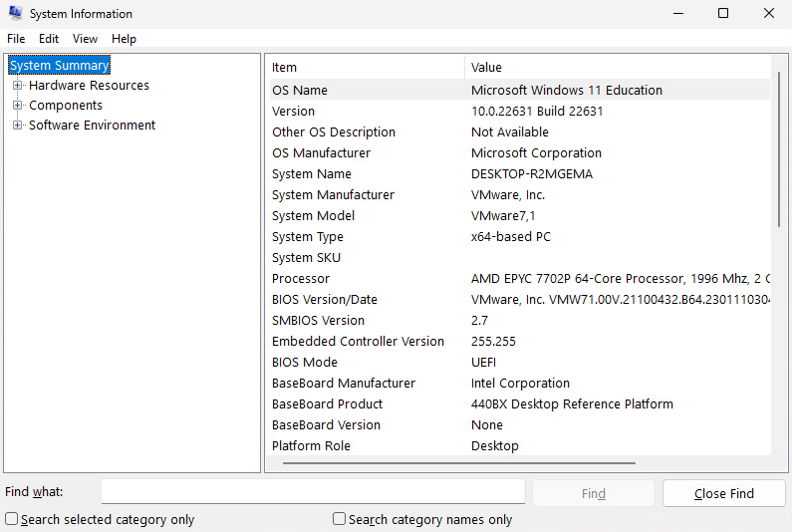Select the Hardware Resources tree label

[89, 86]
